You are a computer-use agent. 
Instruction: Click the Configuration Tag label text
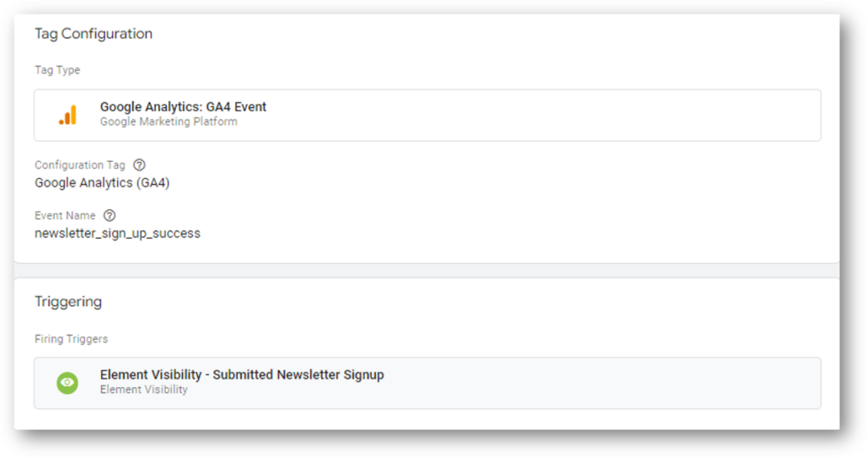point(80,165)
